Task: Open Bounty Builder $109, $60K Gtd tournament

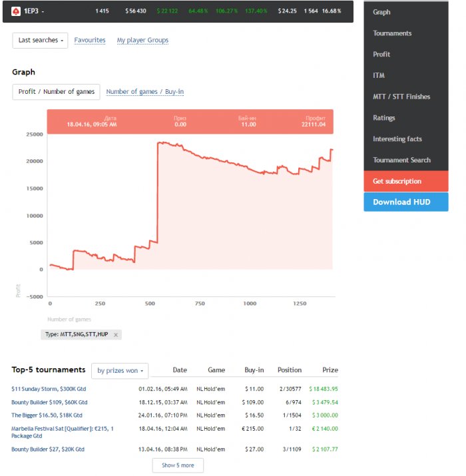Action: pyautogui.click(x=49, y=402)
